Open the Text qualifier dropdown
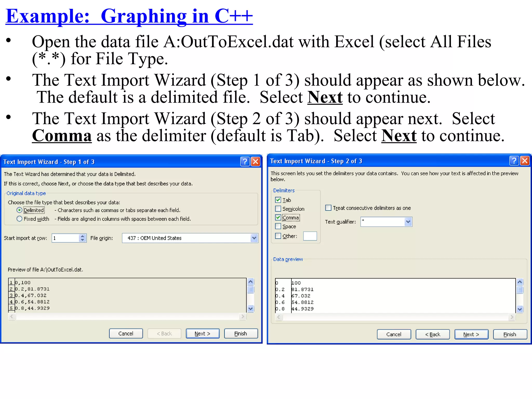 pos(408,222)
